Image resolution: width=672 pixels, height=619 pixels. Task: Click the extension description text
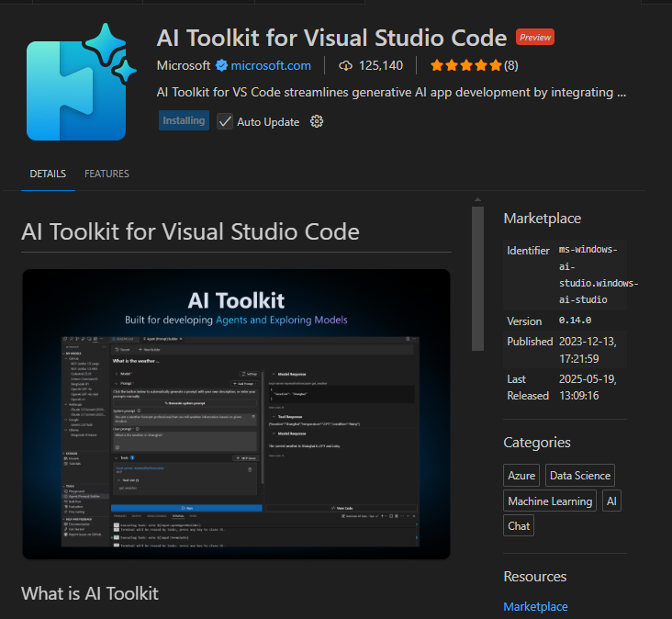391,92
